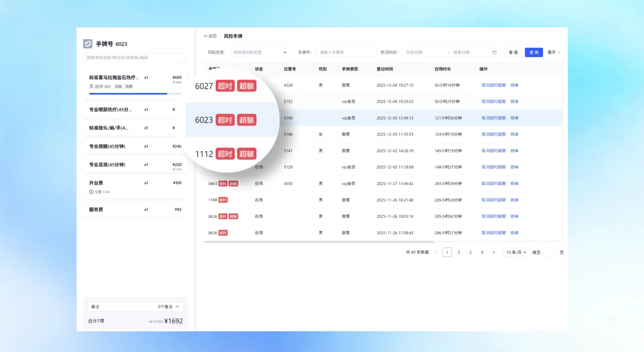Open the 风险类型 dropdown
Viewport: 644px width, 352px height.
pos(260,52)
